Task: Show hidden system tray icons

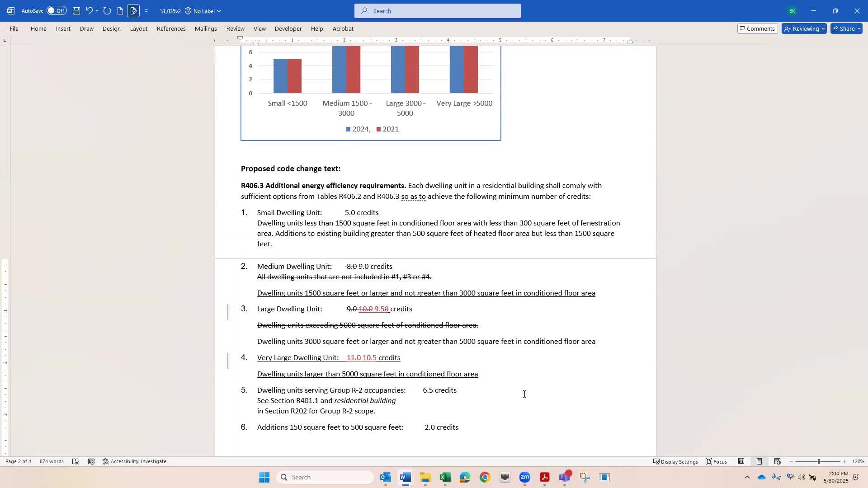Action: tap(747, 477)
